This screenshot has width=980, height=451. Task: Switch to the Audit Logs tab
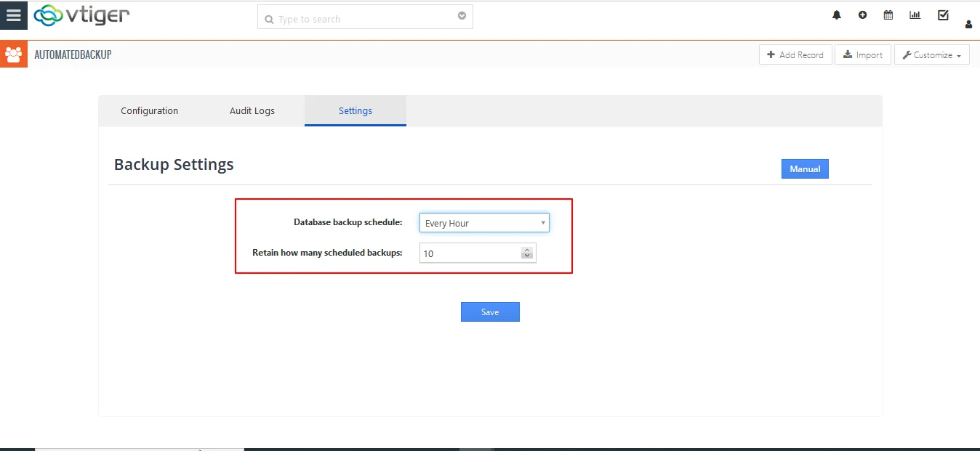pos(252,111)
